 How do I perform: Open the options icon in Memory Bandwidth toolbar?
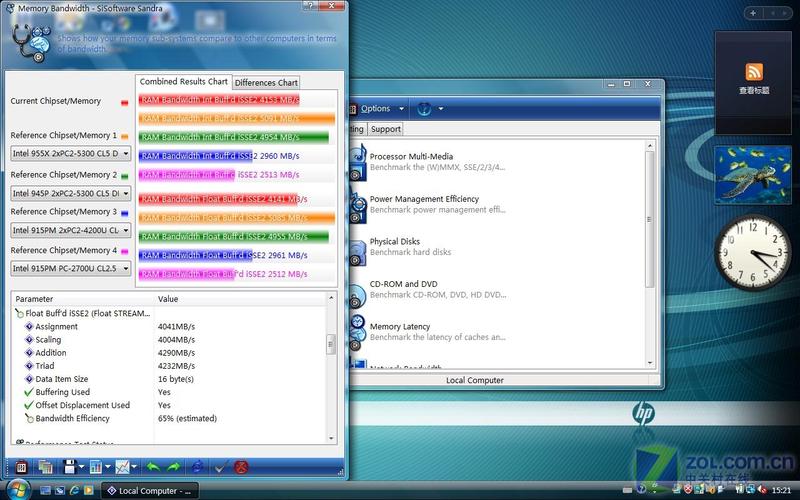(x=21, y=467)
